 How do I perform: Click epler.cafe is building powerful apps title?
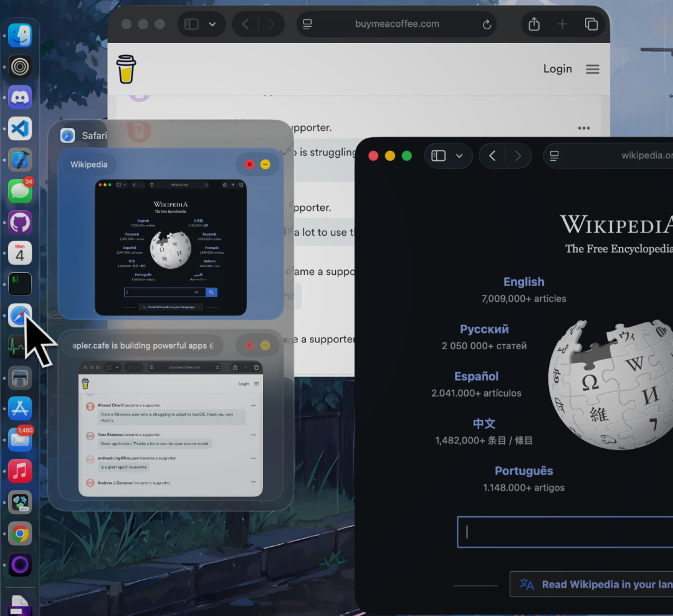pyautogui.click(x=143, y=345)
